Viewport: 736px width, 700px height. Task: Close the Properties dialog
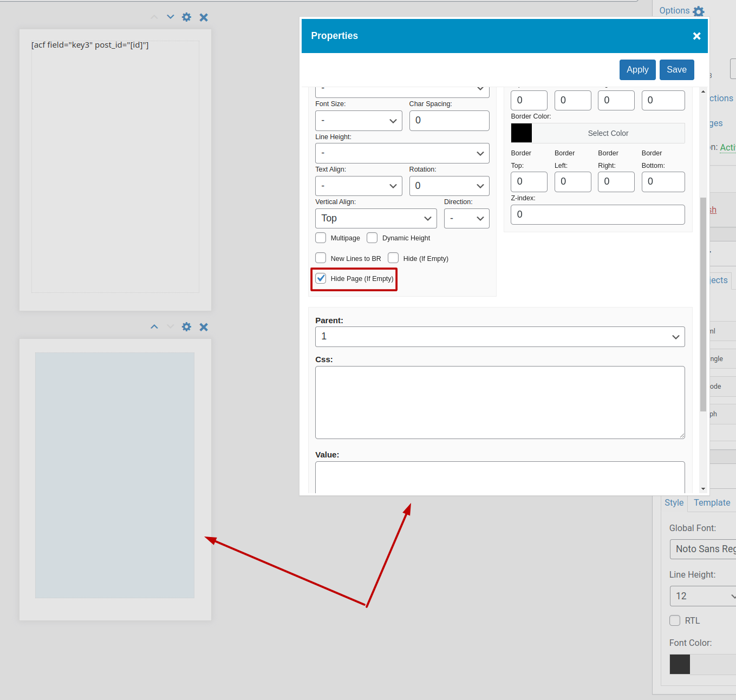tap(696, 36)
